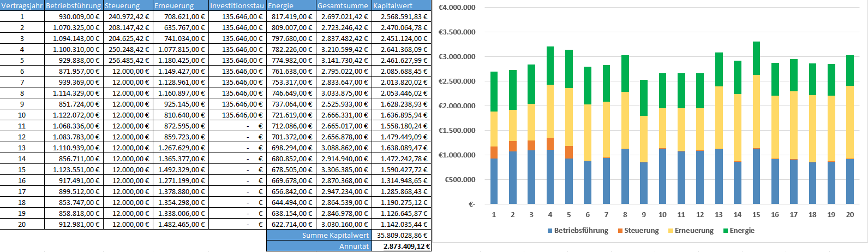The image size is (868, 252).
Task: Click the blue Betriebsführung legend swatch
Action: [550, 231]
